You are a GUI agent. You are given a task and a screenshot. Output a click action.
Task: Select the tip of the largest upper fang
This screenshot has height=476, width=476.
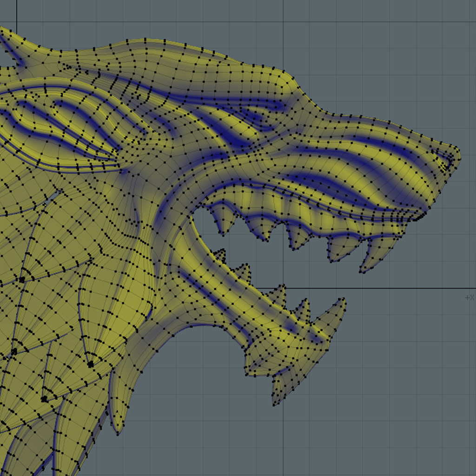click(362, 271)
